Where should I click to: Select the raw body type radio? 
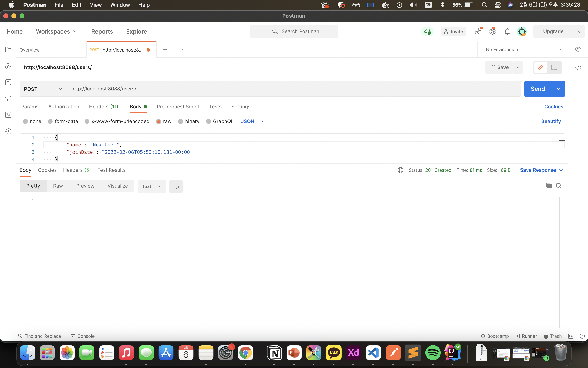coord(159,121)
